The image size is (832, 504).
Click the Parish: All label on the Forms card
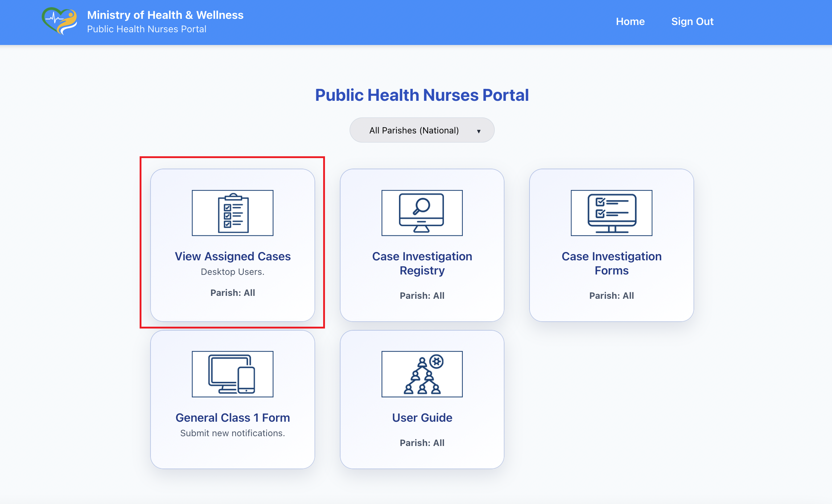611,295
